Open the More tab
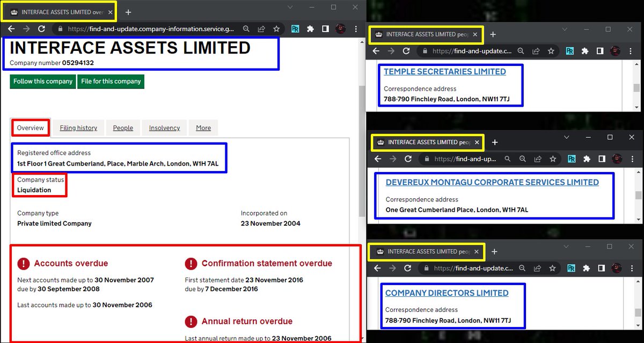Viewport: 644px width, 343px height. 203,128
